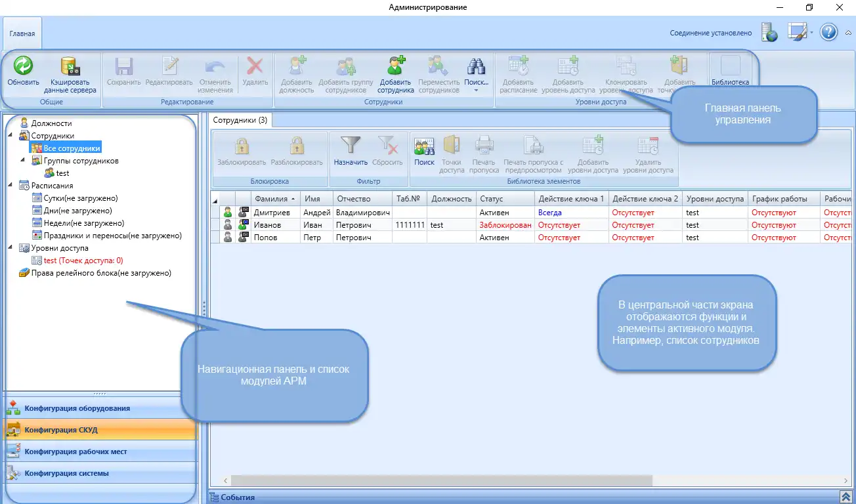Select test (Точек доступа: 0) level
Screen dimensions: 856x504
83,261
